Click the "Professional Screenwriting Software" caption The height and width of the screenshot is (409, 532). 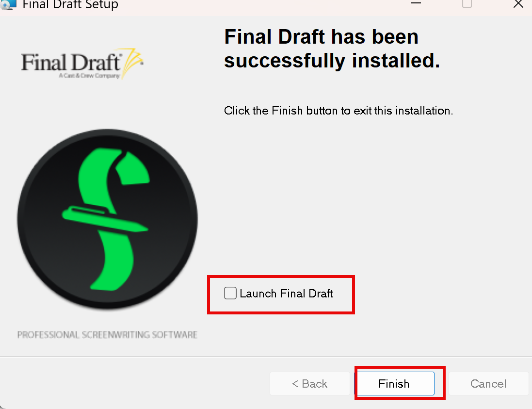click(107, 335)
